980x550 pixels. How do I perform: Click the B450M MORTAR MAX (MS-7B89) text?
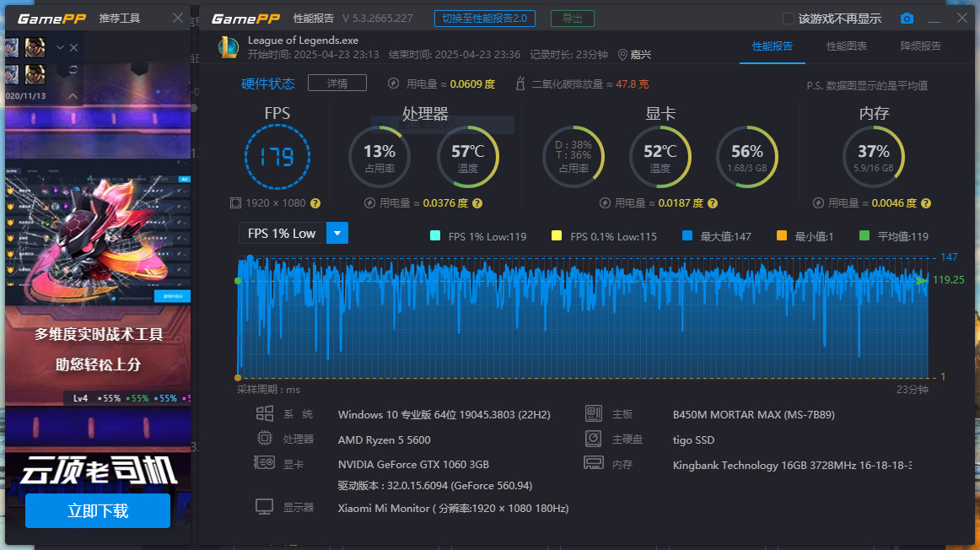754,414
